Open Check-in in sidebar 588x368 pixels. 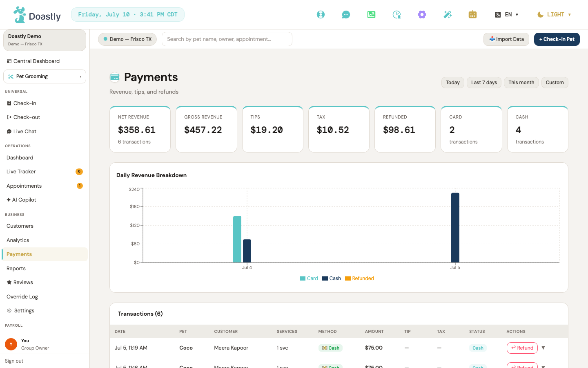point(45,103)
